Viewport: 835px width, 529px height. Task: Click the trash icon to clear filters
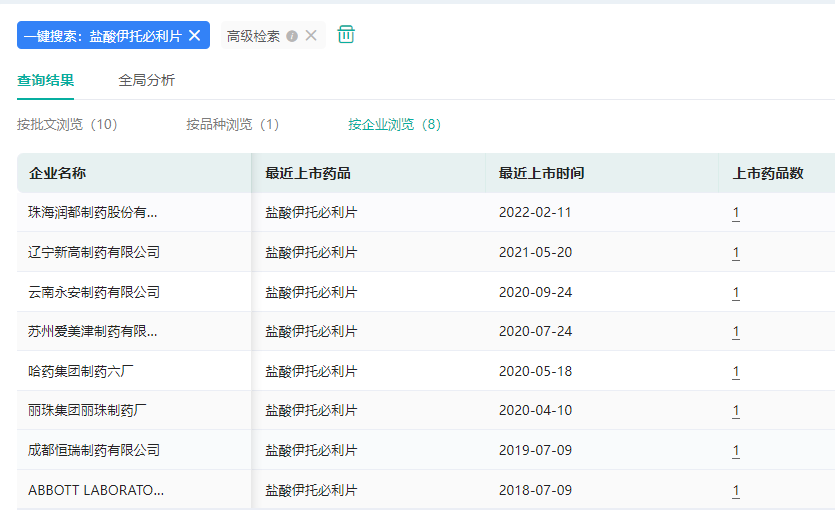(346, 35)
